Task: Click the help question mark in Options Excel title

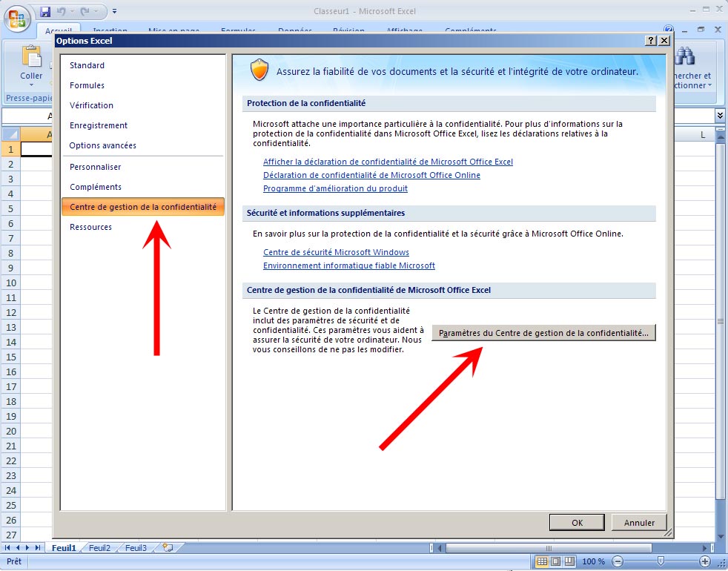Action: pos(650,41)
